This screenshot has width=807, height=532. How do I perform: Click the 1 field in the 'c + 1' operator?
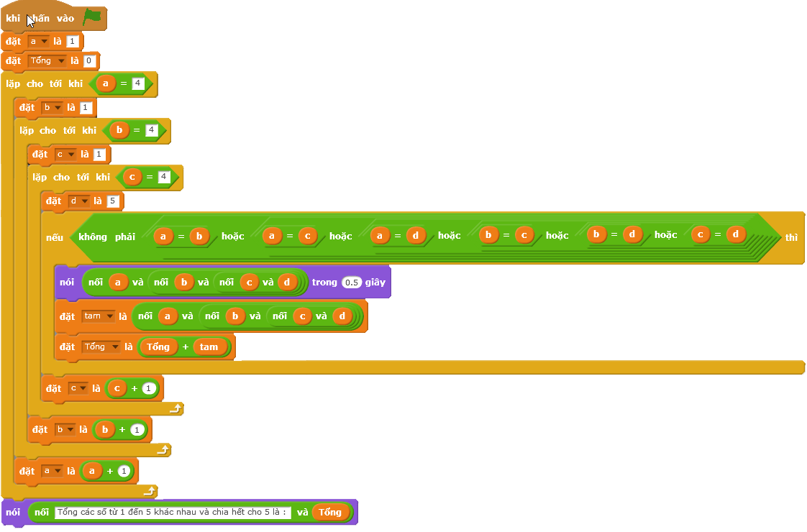(148, 389)
